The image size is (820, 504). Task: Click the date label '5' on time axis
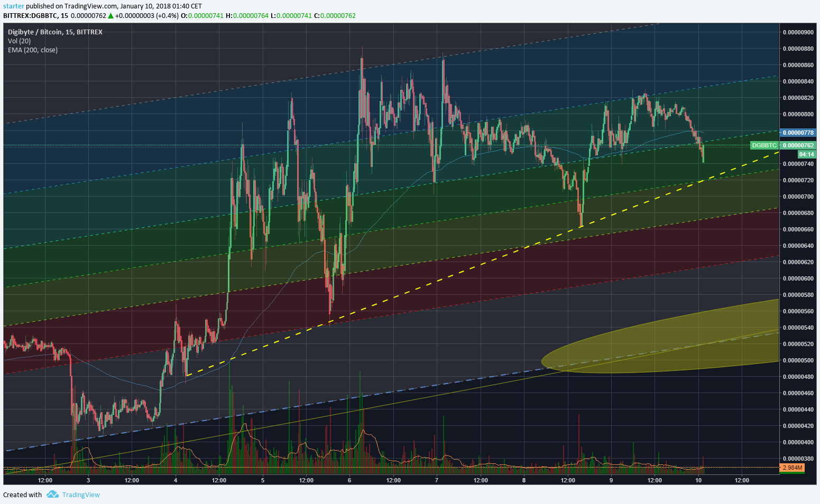point(263,480)
